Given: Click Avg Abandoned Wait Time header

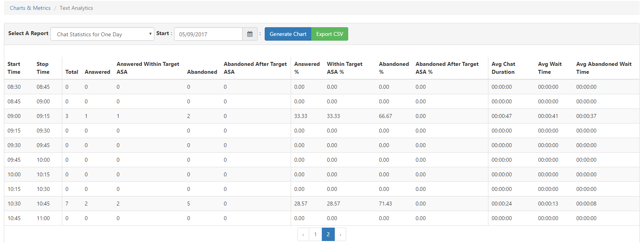Looking at the screenshot, I should coord(604,68).
